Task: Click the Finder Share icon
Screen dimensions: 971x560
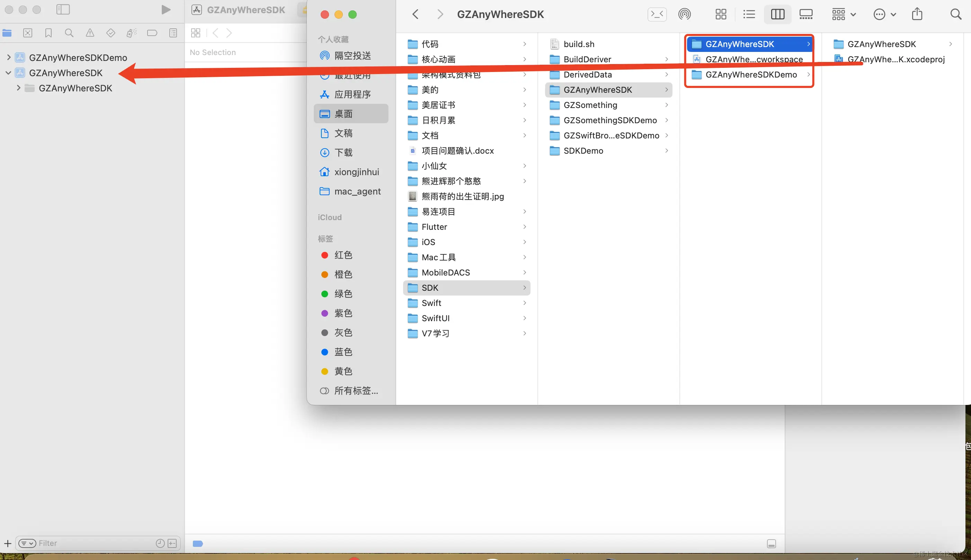Action: click(917, 15)
